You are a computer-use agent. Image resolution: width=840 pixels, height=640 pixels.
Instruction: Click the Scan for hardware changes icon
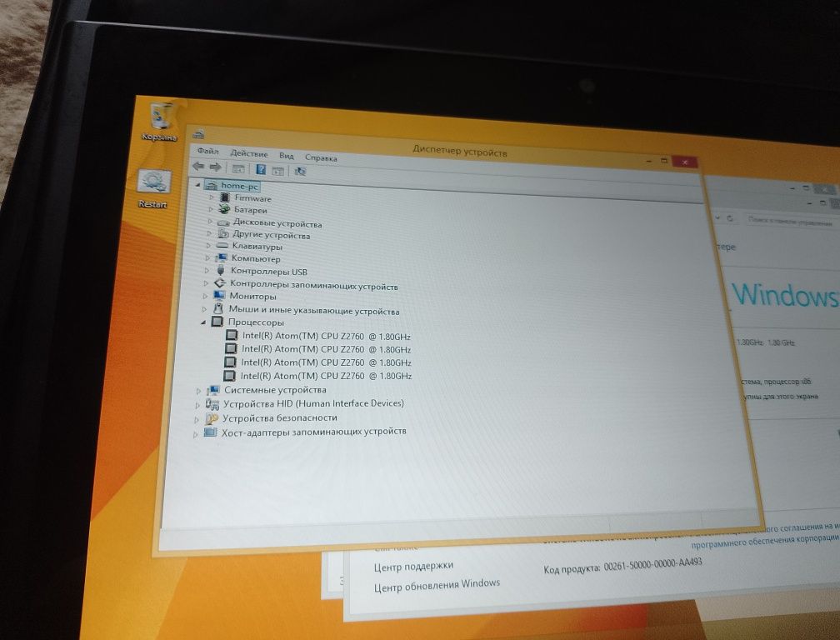click(x=301, y=171)
